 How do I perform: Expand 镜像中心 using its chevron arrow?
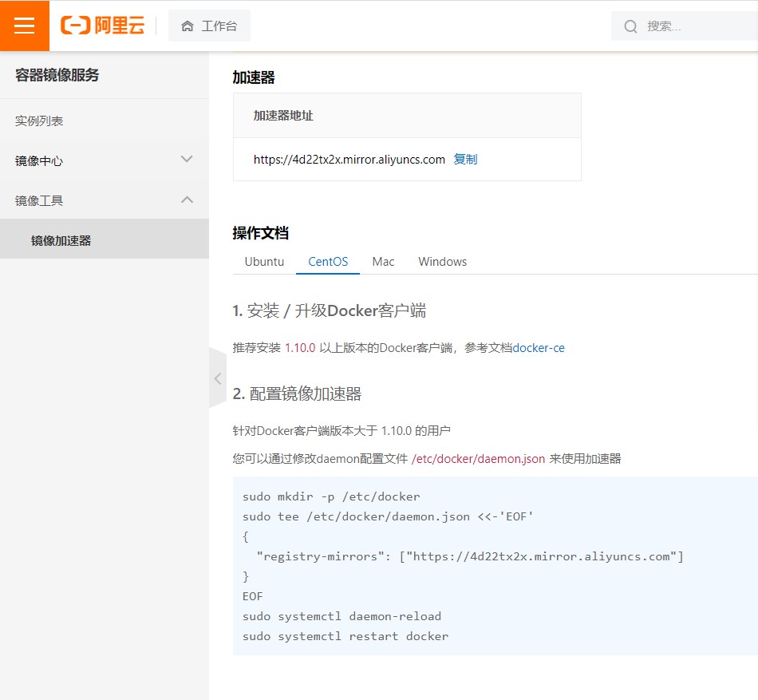[x=187, y=159]
